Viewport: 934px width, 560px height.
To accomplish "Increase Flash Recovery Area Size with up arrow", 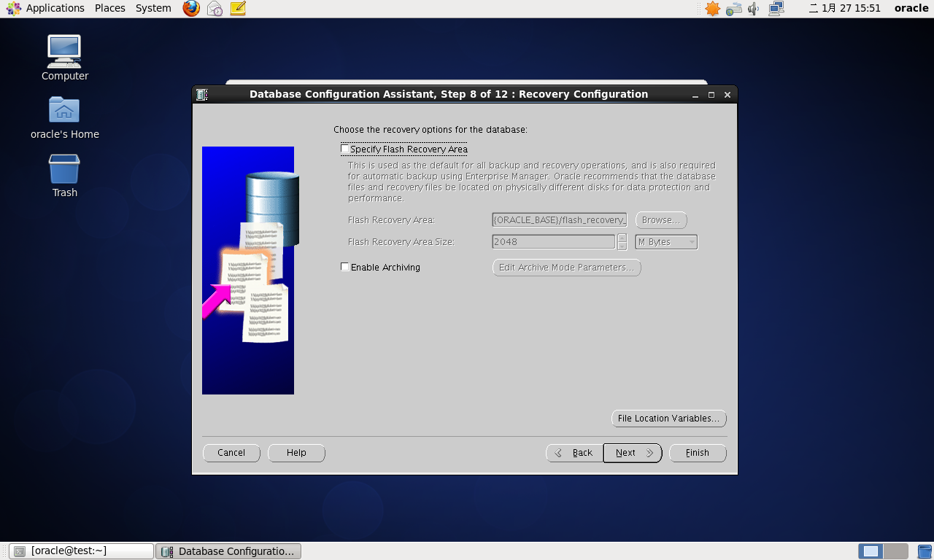I will point(622,238).
